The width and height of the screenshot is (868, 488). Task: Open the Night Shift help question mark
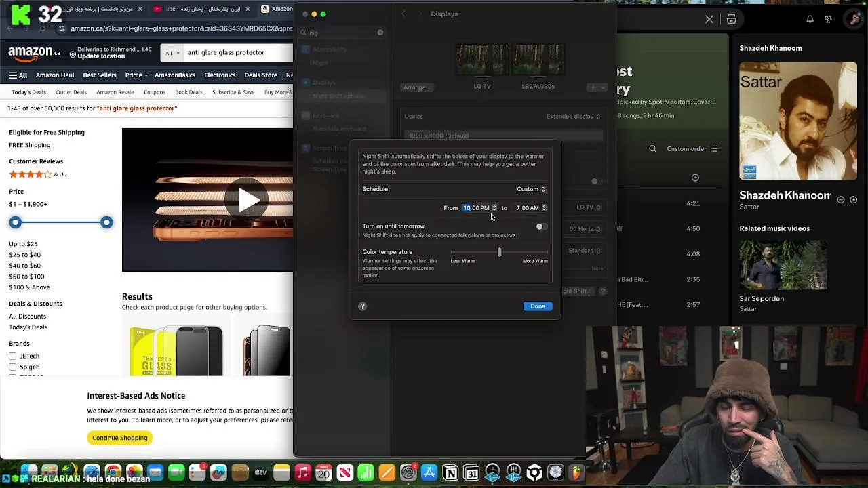pyautogui.click(x=362, y=306)
